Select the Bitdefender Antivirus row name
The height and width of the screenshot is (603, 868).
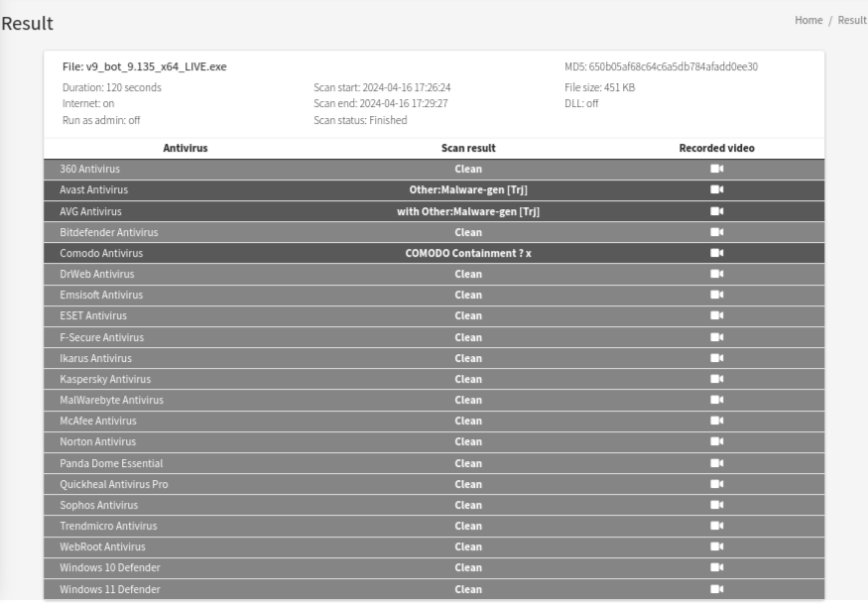109,232
